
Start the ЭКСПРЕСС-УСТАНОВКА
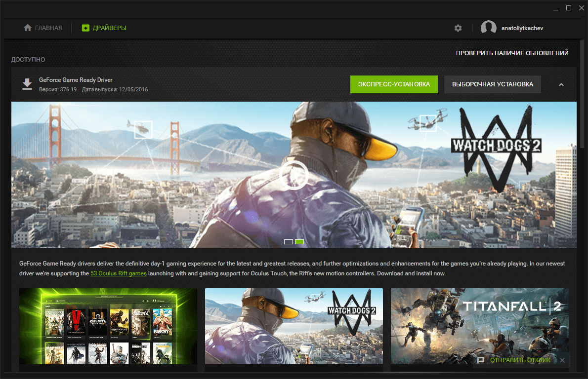[x=394, y=84]
